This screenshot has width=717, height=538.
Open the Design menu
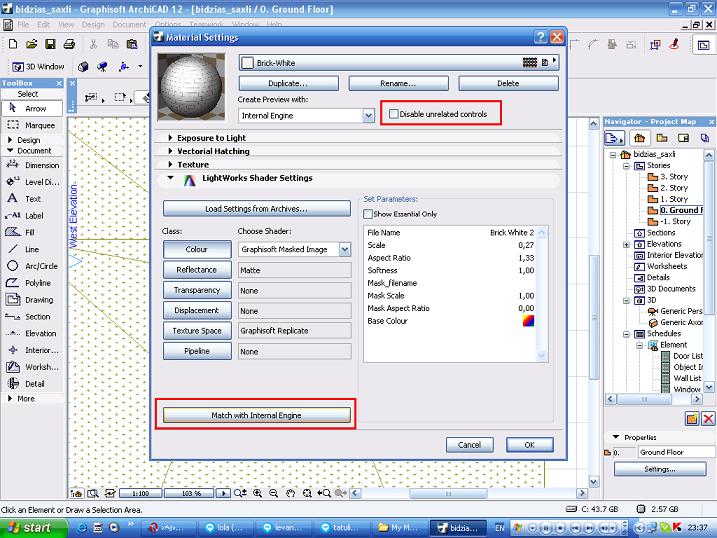tap(93, 25)
